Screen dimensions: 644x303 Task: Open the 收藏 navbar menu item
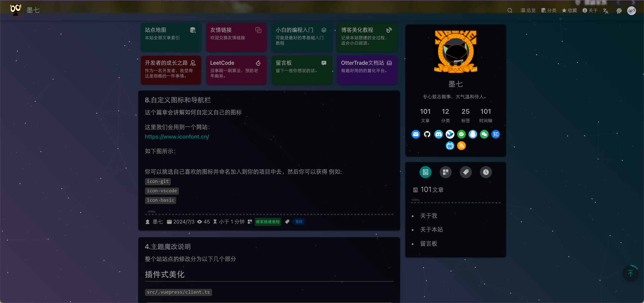click(x=569, y=10)
